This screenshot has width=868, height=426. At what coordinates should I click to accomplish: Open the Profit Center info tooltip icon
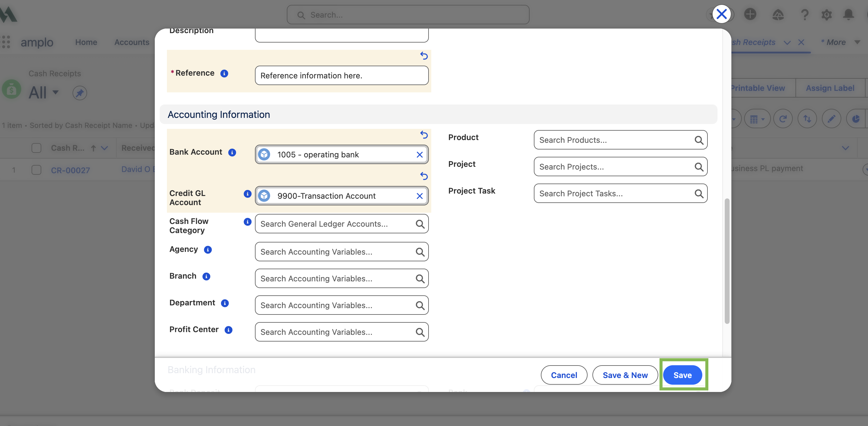tap(229, 330)
